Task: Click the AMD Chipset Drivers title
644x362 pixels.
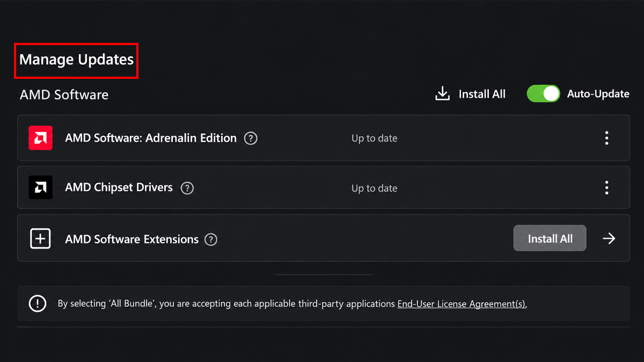Action: point(119,188)
